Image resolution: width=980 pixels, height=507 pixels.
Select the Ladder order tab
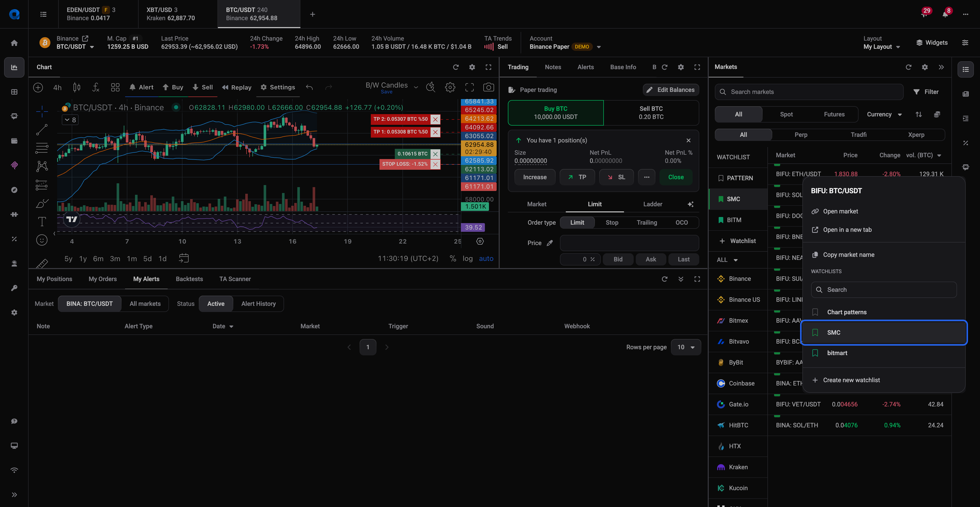click(653, 204)
